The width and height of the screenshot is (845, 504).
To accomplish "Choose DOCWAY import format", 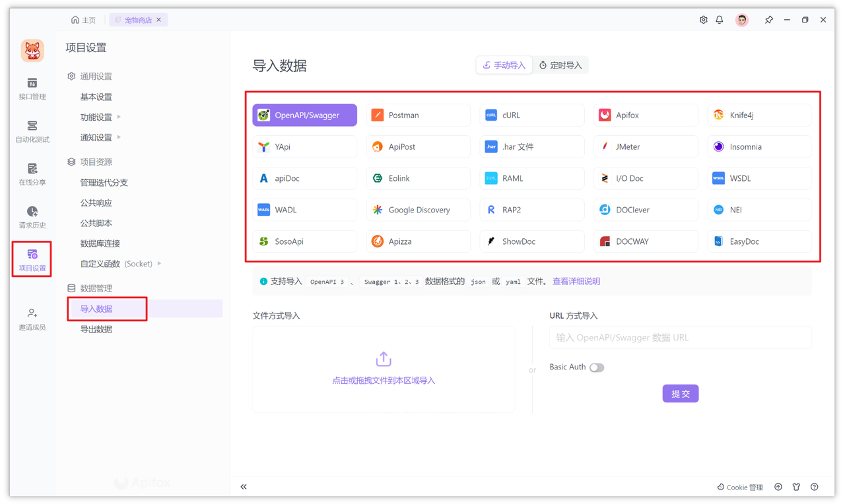I will click(x=646, y=241).
